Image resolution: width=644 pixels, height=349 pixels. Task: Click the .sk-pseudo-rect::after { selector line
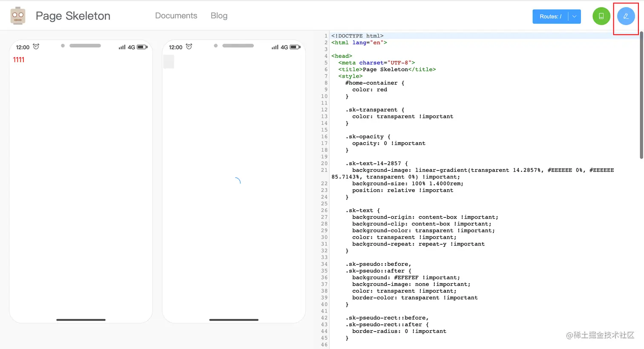(x=387, y=324)
